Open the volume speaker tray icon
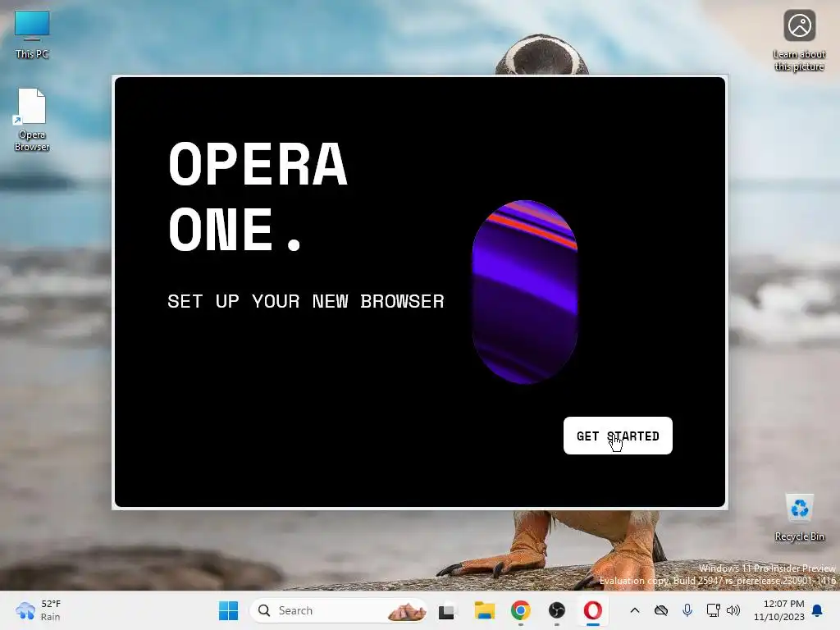840x630 pixels. pos(733,610)
